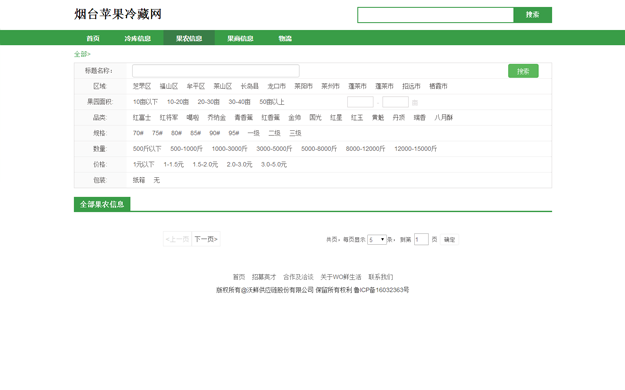This screenshot has width=625, height=390.
Task: Filter packaging by 纸箱
Action: [139, 180]
